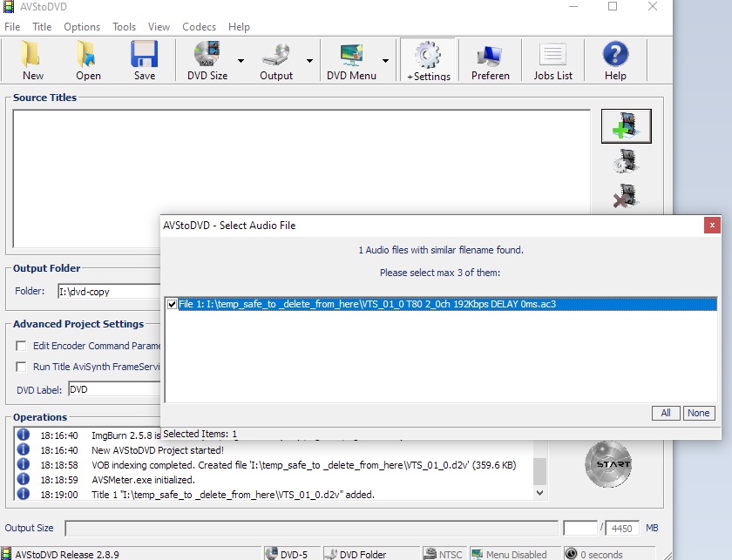This screenshot has width=732, height=560.
Task: Click the 0 seconds clock status item
Action: click(609, 554)
